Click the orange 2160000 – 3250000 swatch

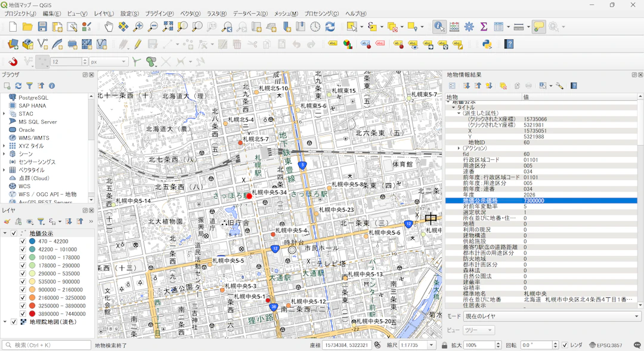coord(32,297)
